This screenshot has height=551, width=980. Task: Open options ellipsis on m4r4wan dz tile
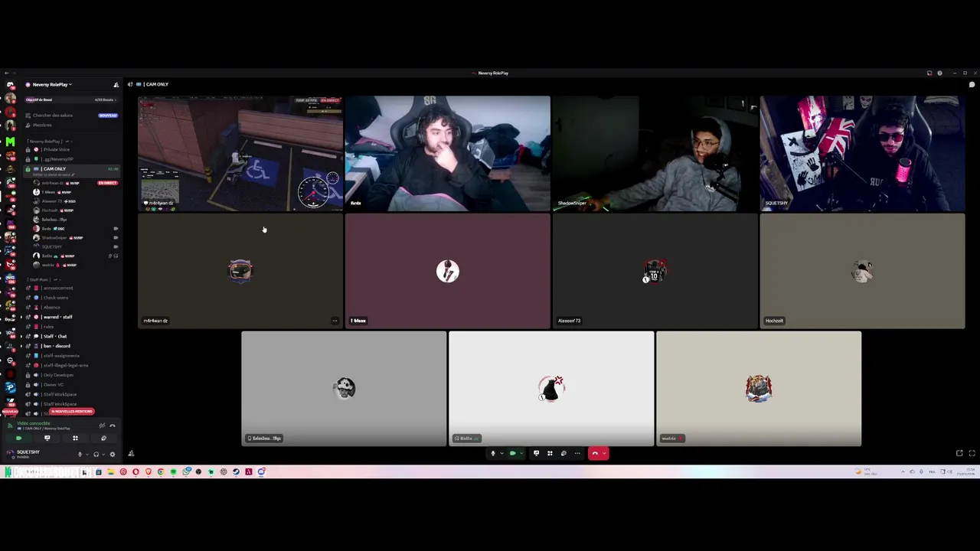(335, 321)
